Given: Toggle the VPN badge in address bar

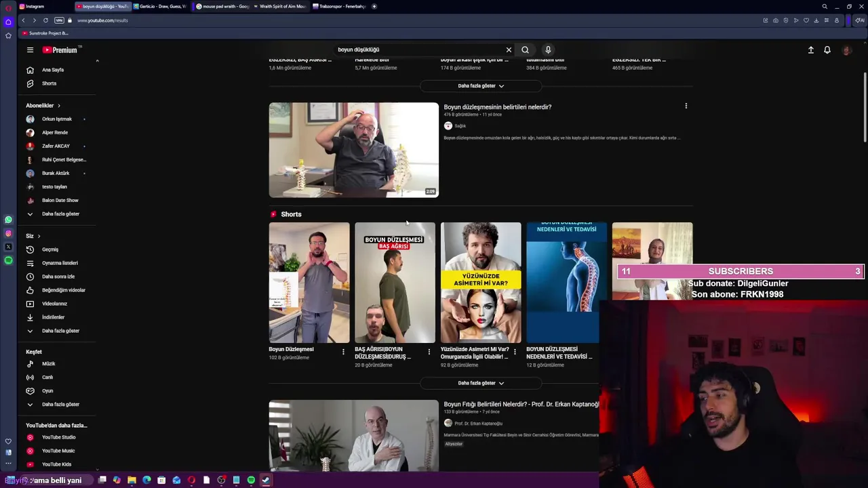Looking at the screenshot, I should pyautogui.click(x=58, y=20).
